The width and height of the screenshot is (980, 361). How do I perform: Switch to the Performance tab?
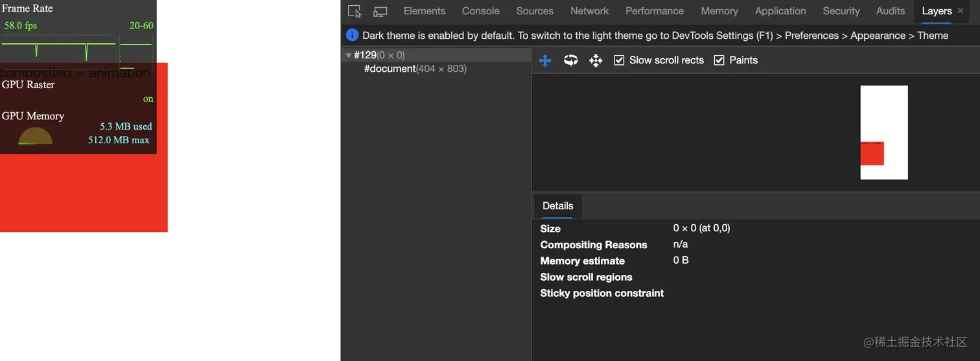[x=655, y=11]
